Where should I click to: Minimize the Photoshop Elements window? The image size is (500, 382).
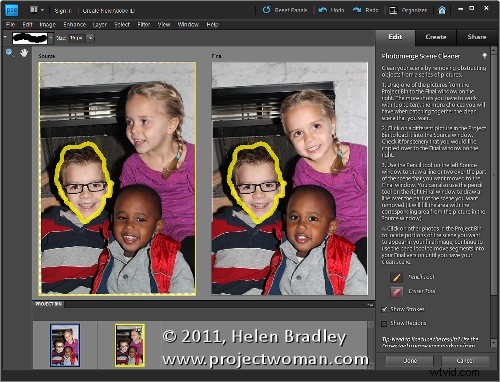pos(460,9)
